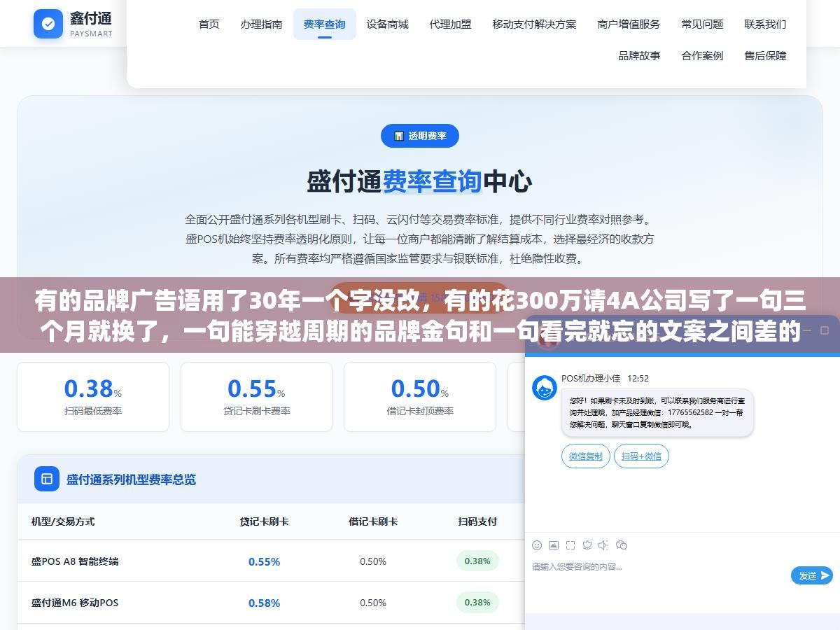Click the 盛付通系列机型费率总览 heading
The width and height of the screenshot is (840, 630).
(131, 479)
